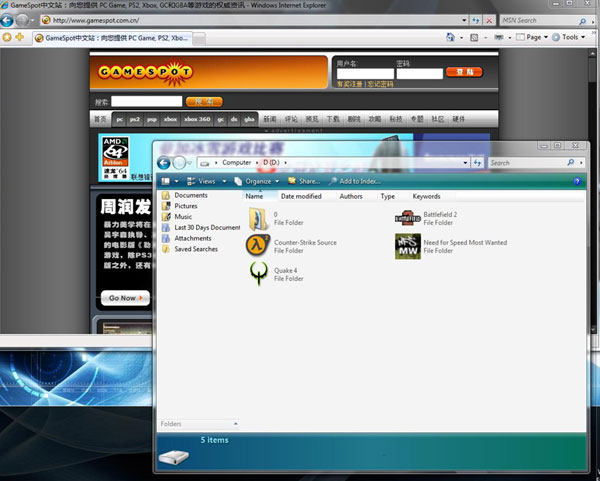Image resolution: width=600 pixels, height=481 pixels.
Task: Click the Internet Explorer back arrow button
Action: (7, 20)
